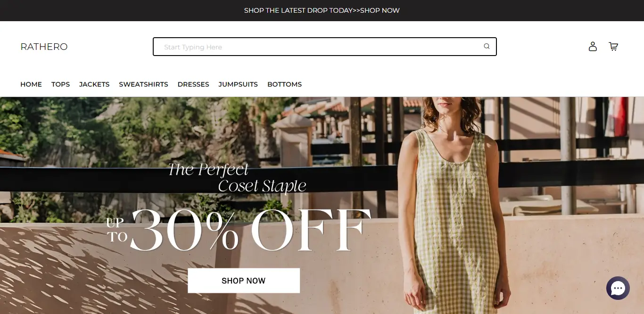Open the DRESSES category
This screenshot has width=644, height=314.
pyautogui.click(x=193, y=84)
